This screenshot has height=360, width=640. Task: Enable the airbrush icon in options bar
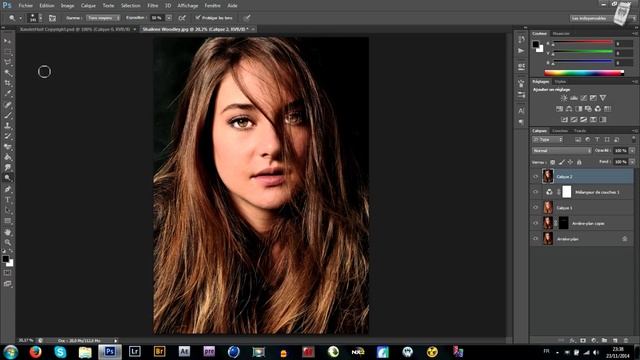click(182, 18)
